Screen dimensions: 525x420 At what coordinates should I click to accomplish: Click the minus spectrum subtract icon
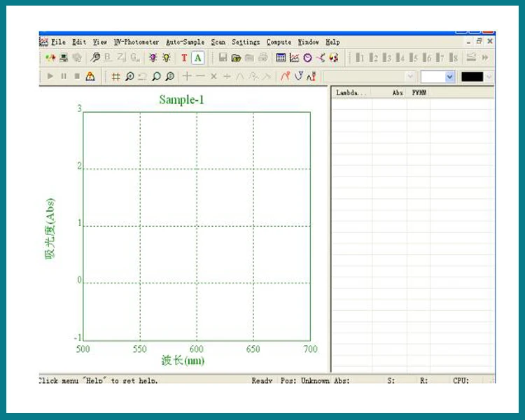point(201,76)
